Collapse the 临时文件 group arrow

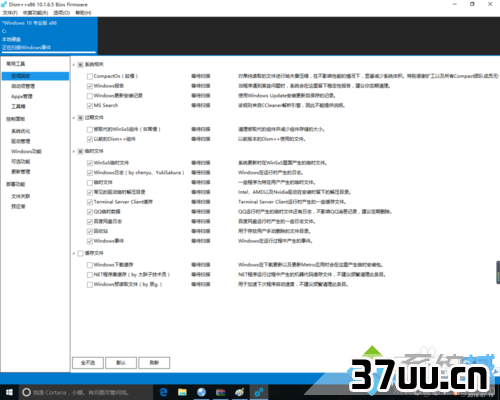coord(74,151)
